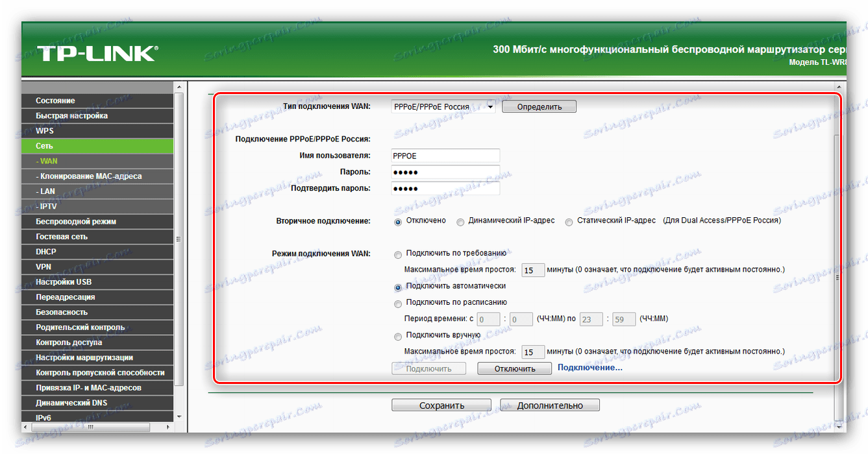Select Подключить по расписанию radio
Viewport: 868px width, 454px height.
click(x=398, y=304)
